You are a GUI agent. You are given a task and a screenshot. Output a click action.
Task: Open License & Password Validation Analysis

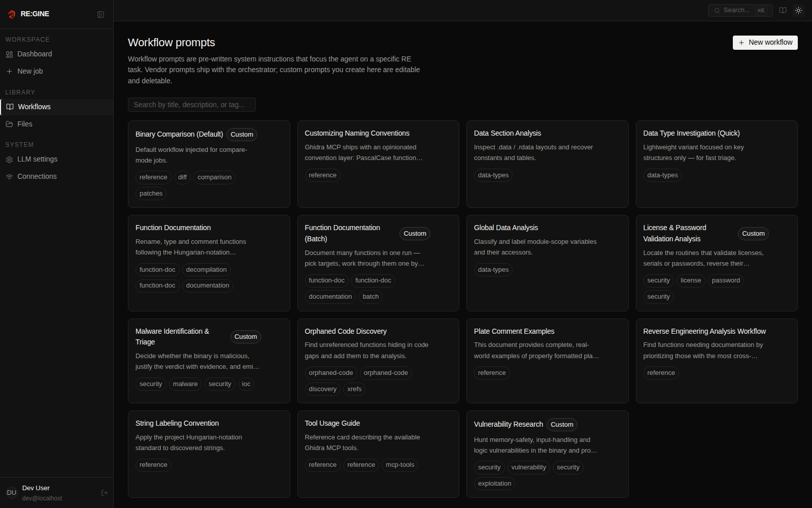717,263
